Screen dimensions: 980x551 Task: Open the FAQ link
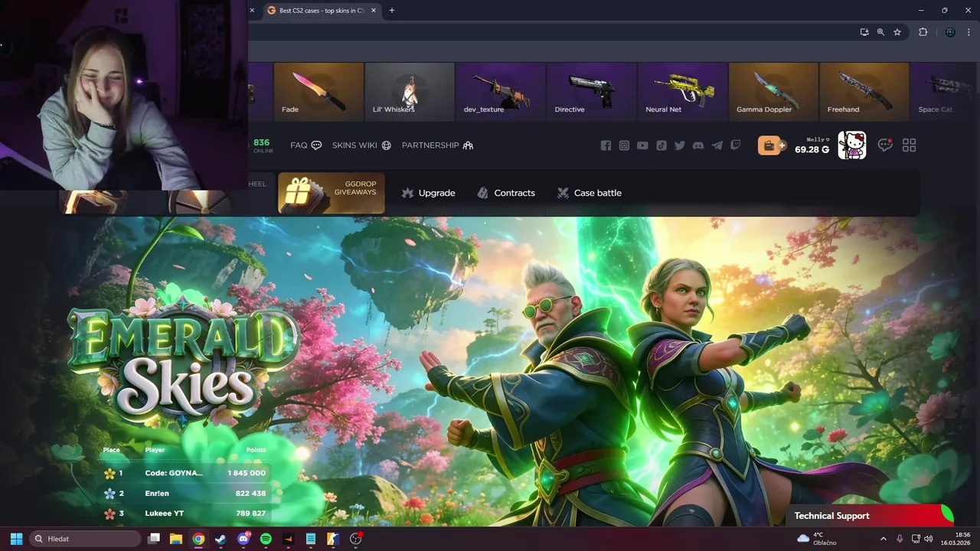click(x=305, y=145)
